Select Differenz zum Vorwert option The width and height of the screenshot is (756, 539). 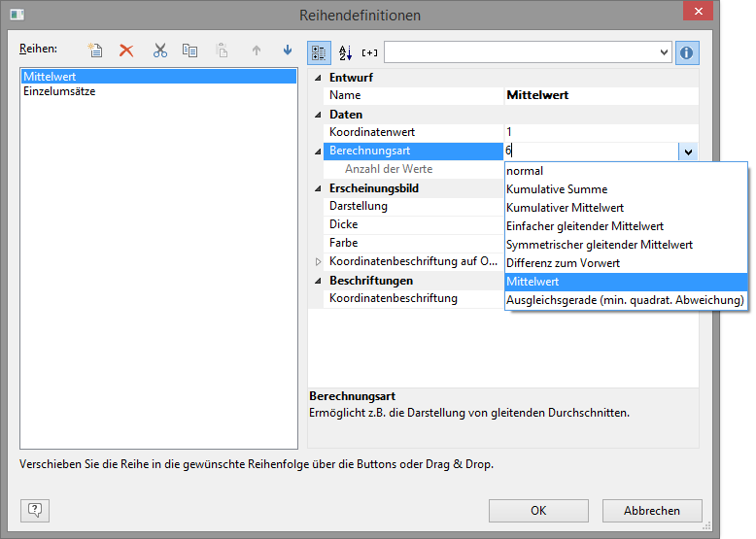pyautogui.click(x=563, y=263)
